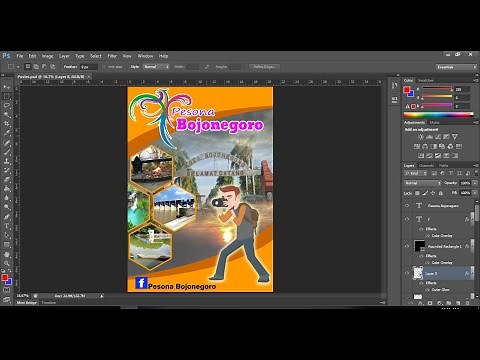Viewport: 480px width, 360px height.
Task: Select the Paint Bucket tool
Action: pos(7,189)
